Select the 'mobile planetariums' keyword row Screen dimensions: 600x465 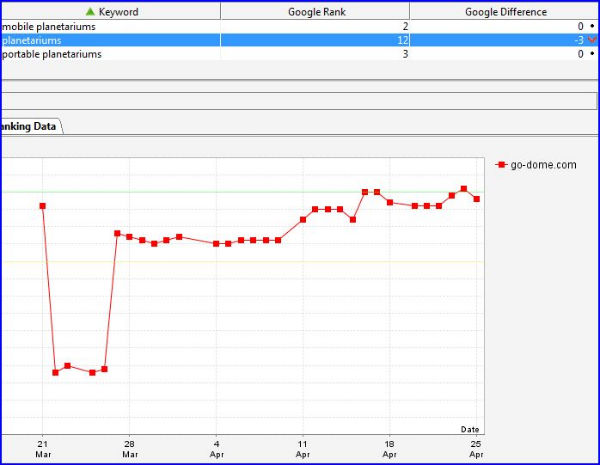coord(300,26)
